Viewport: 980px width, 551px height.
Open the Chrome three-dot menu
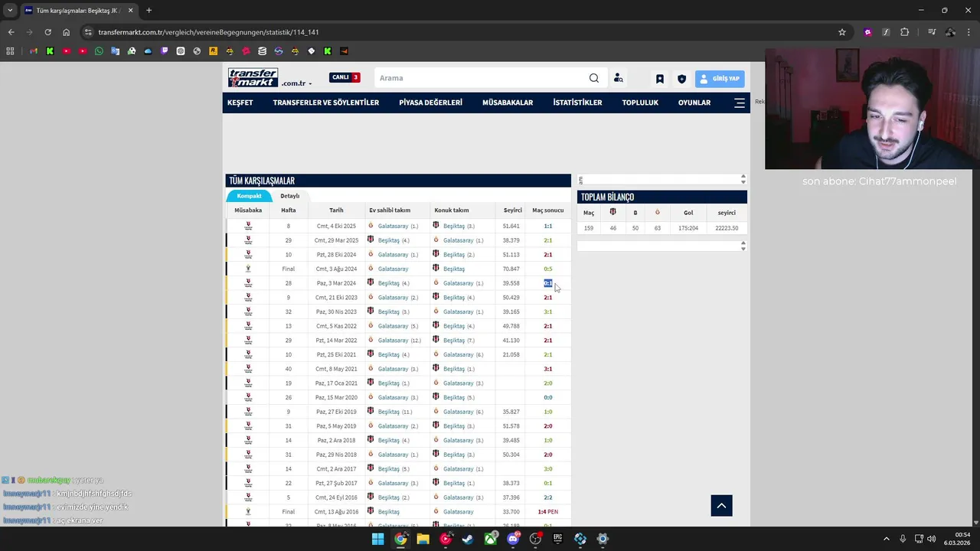969,32
